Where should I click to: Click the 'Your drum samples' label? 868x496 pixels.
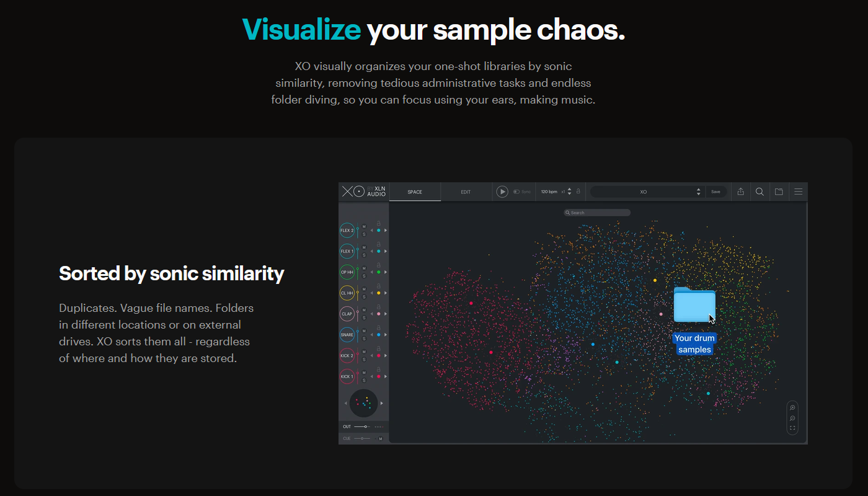point(694,344)
